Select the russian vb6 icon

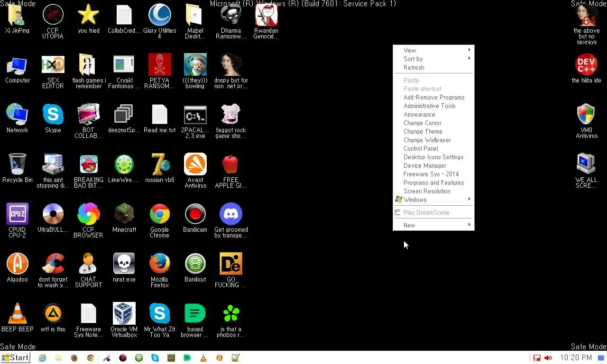click(159, 168)
